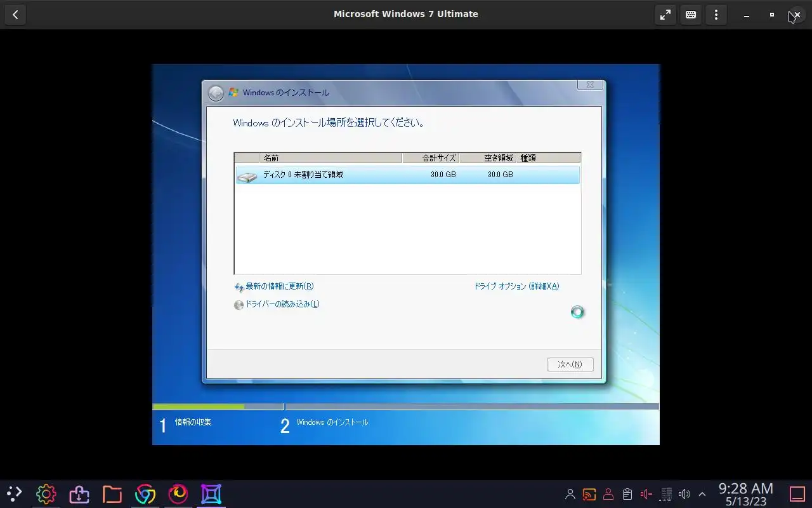Click the 種類 column header
Viewport: 812px width, 508px height.
[548, 157]
